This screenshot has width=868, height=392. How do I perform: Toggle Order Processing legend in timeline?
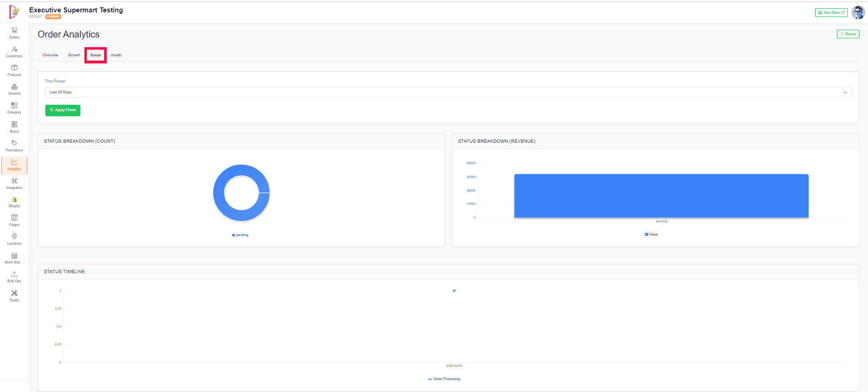tap(444, 379)
